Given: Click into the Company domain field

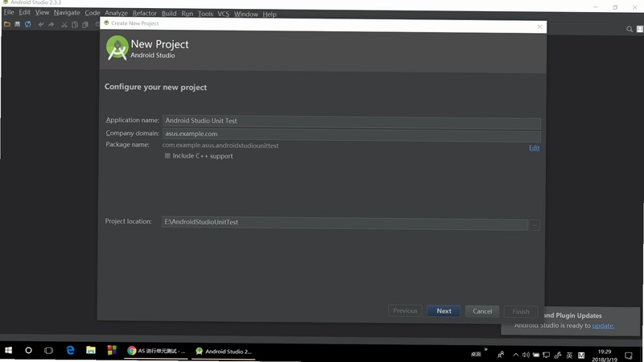Looking at the screenshot, I should [x=352, y=134].
